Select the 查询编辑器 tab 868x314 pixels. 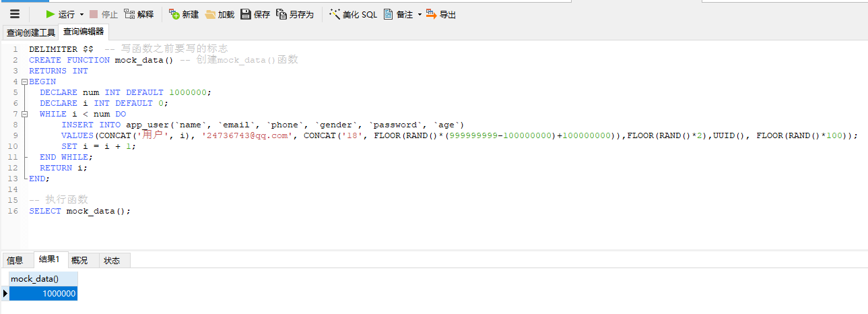[84, 32]
